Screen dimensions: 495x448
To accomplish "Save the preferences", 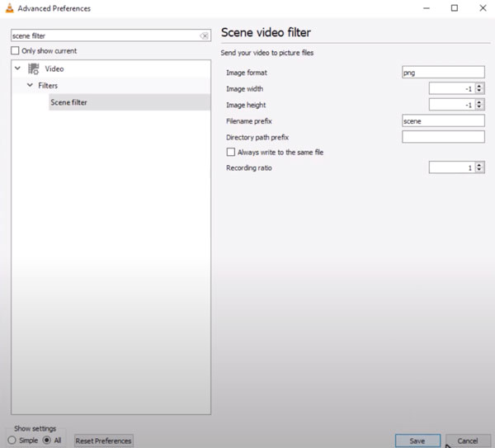I will (x=417, y=441).
